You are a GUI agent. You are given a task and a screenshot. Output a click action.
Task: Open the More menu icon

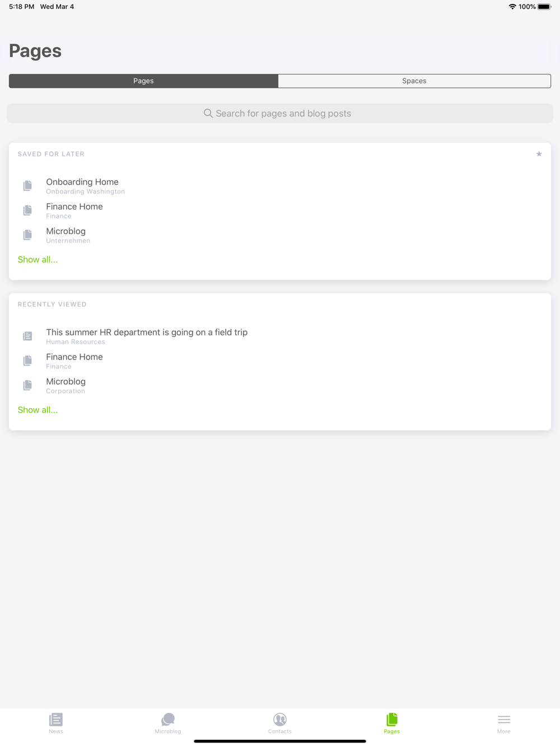504,720
